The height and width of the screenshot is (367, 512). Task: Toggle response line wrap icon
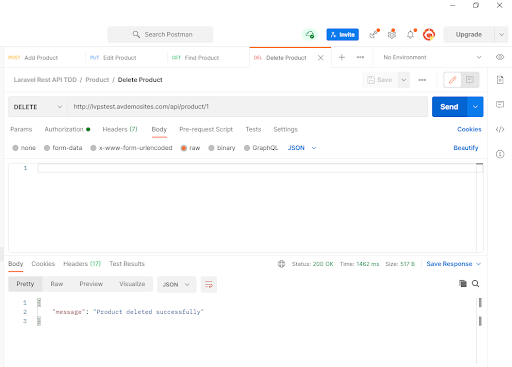209,284
